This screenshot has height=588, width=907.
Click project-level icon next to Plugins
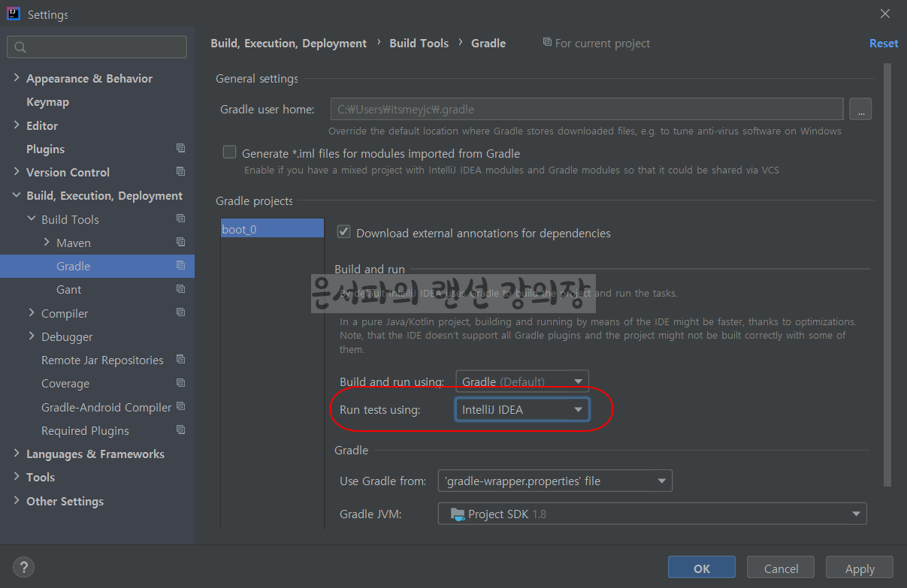coord(180,148)
